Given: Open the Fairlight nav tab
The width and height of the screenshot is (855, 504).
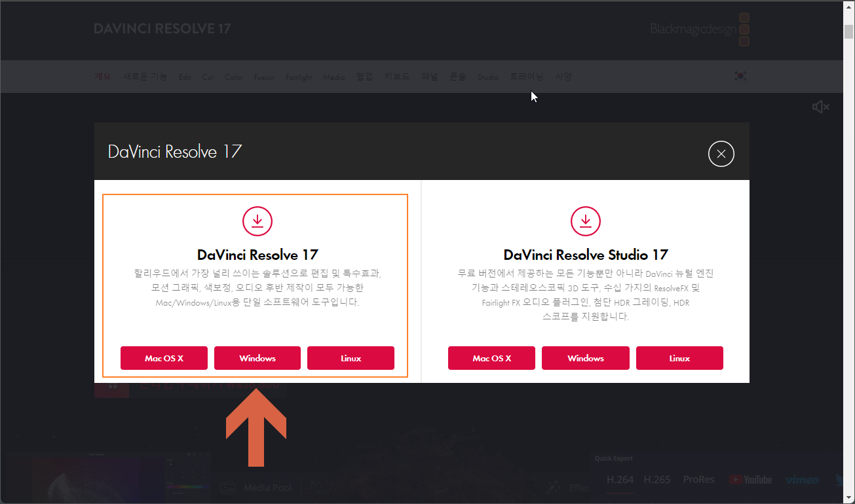Looking at the screenshot, I should point(299,77).
